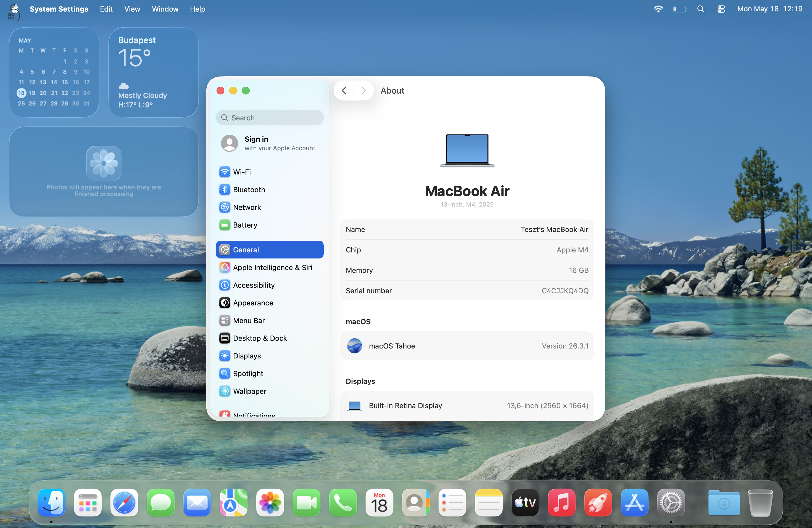Open Appearance settings
This screenshot has width=812, height=528.
(x=270, y=303)
